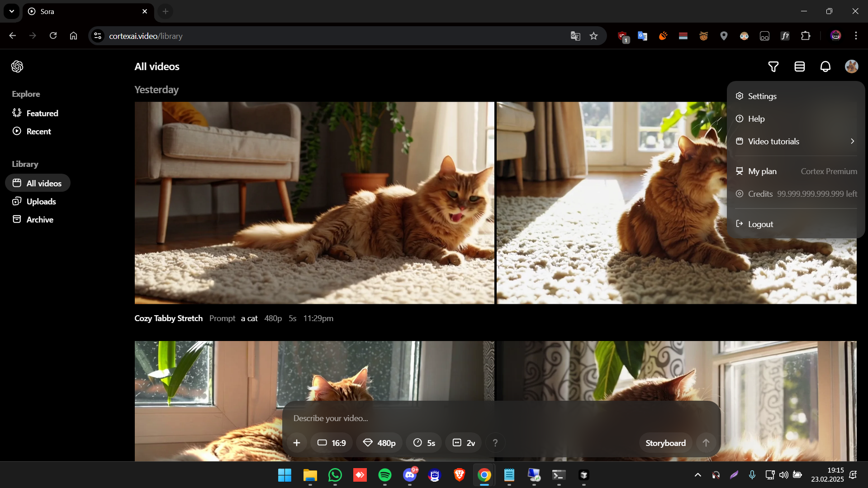Open Spotify from the taskbar
The width and height of the screenshot is (868, 488).
coord(385,475)
